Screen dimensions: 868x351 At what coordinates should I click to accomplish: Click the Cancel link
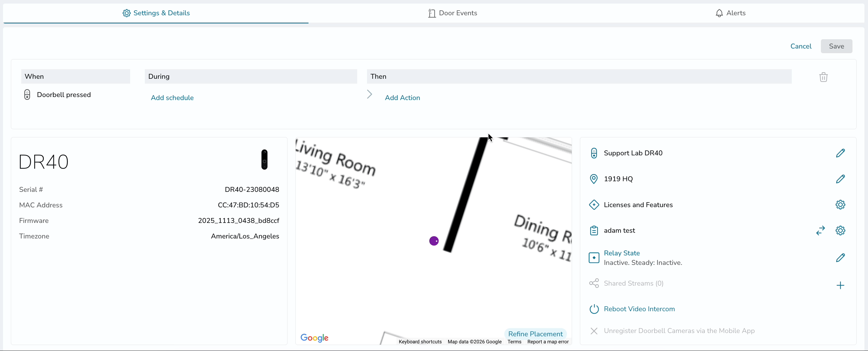[x=800, y=46]
